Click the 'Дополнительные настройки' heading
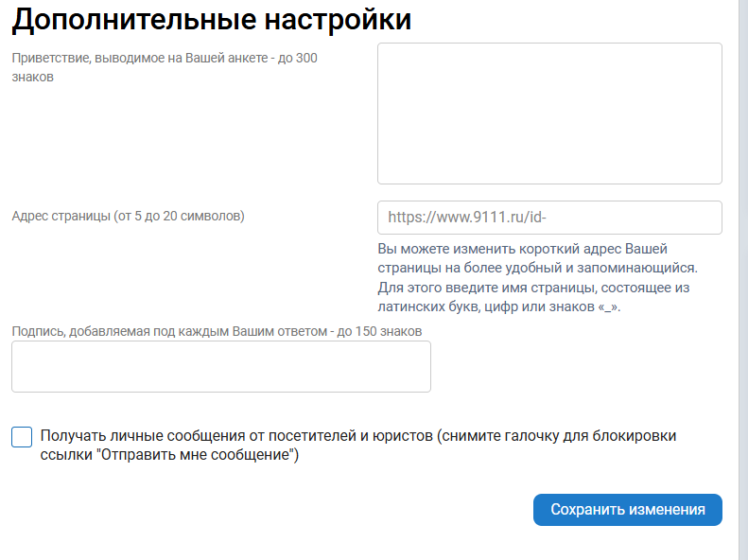Image resolution: width=748 pixels, height=560 pixels. coord(211,19)
